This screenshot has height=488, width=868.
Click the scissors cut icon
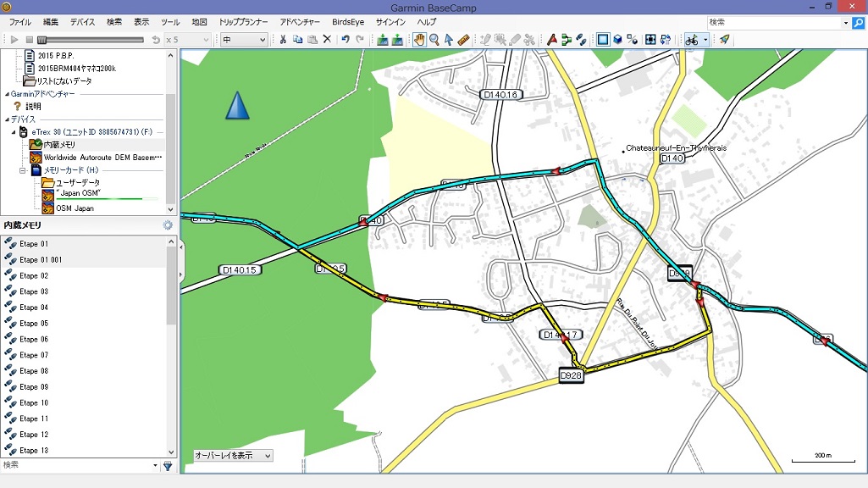283,39
